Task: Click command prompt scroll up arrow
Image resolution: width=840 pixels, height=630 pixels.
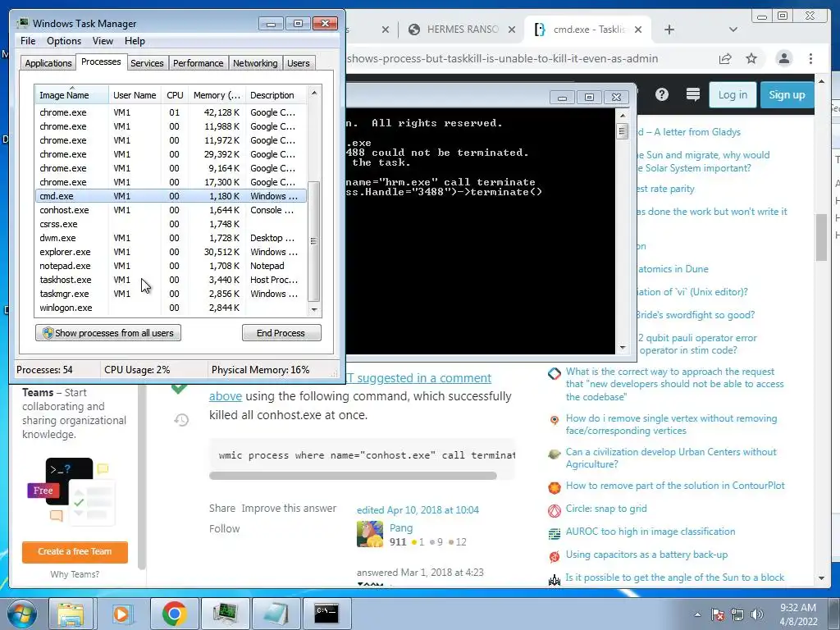Action: coord(622,115)
